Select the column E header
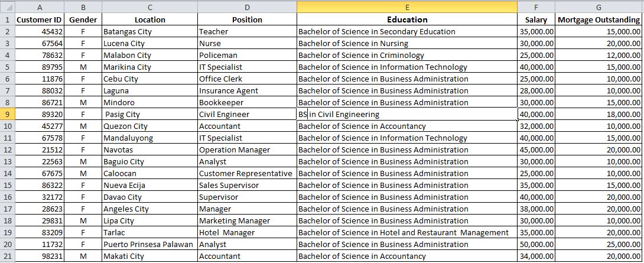The height and width of the screenshot is (263, 644). point(407,7)
